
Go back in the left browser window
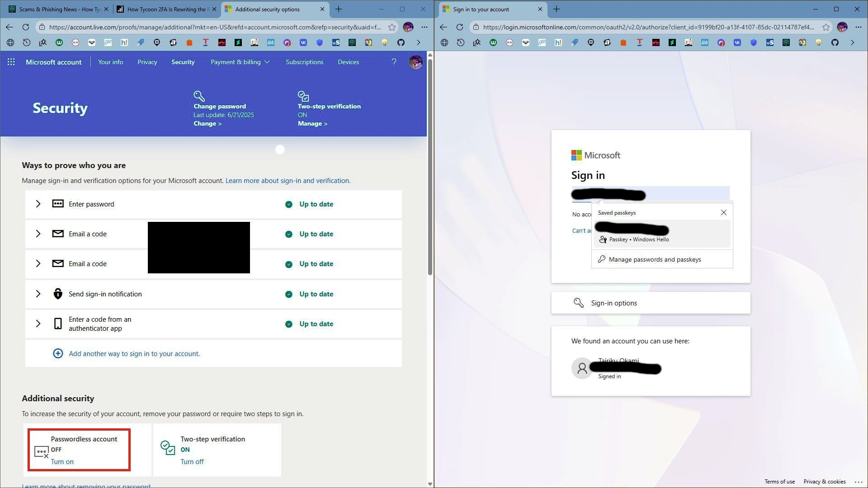[x=9, y=27]
